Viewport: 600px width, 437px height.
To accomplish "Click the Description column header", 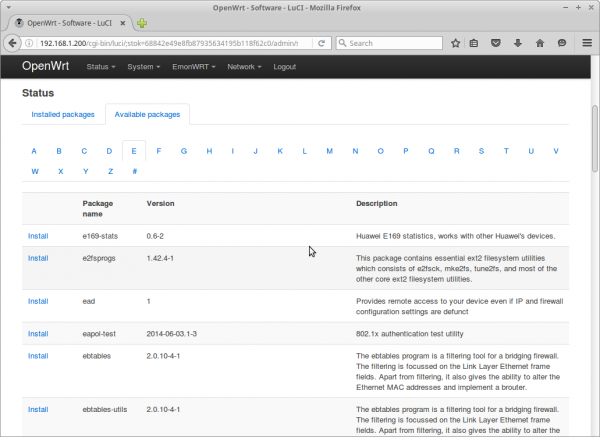I will pyautogui.click(x=377, y=204).
